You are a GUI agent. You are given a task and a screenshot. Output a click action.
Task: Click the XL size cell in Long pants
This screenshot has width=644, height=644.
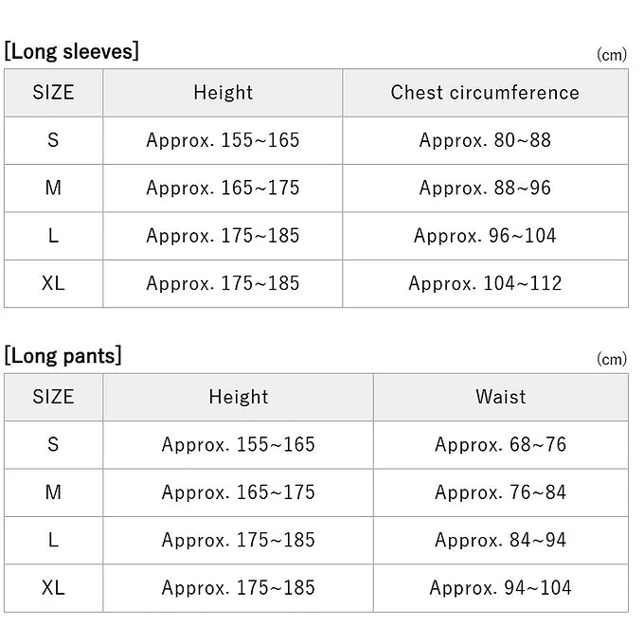(x=53, y=588)
